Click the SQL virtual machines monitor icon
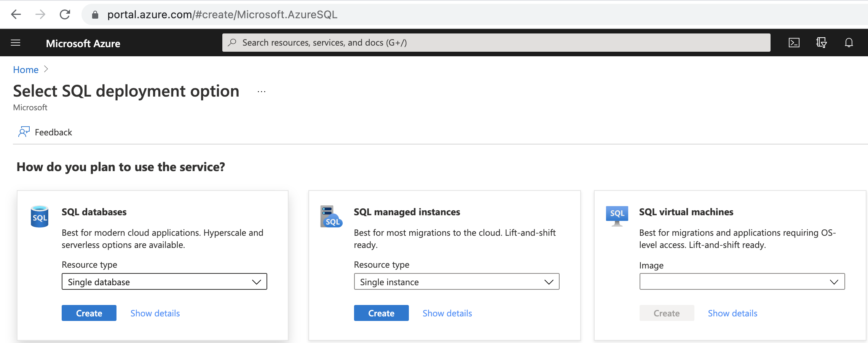This screenshot has height=343, width=868. coord(617,216)
